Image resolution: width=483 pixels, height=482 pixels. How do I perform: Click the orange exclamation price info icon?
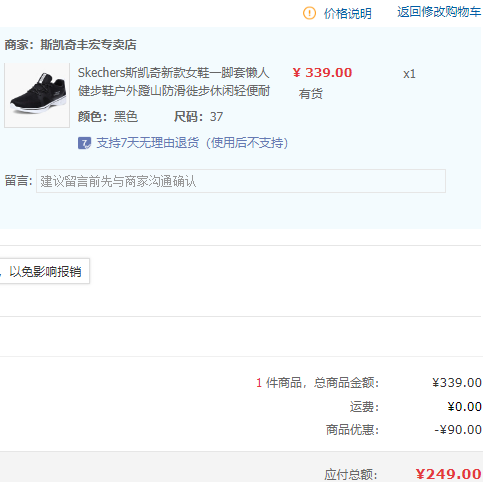click(309, 13)
